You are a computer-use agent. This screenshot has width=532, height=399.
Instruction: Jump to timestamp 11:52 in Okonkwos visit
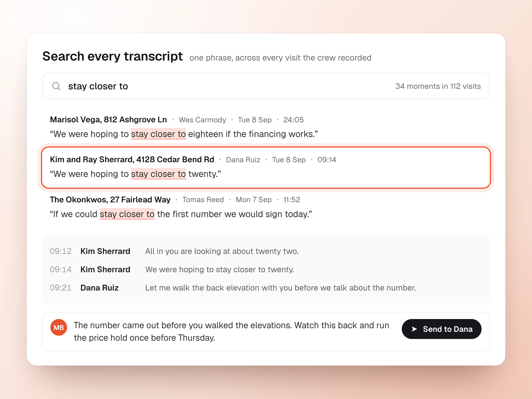(292, 200)
